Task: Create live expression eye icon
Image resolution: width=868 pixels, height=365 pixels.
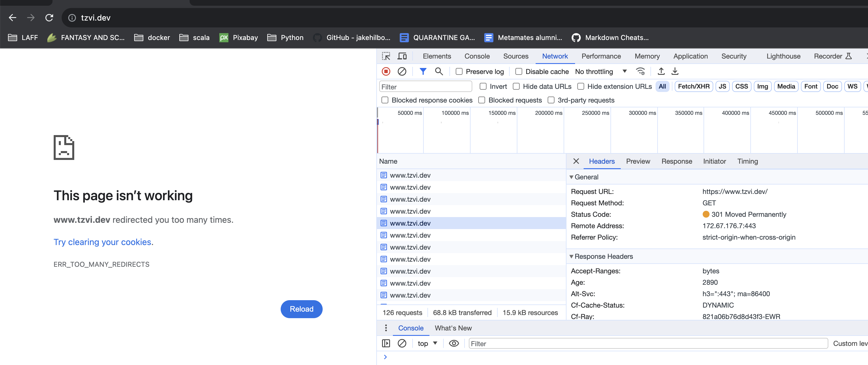Action: (454, 343)
